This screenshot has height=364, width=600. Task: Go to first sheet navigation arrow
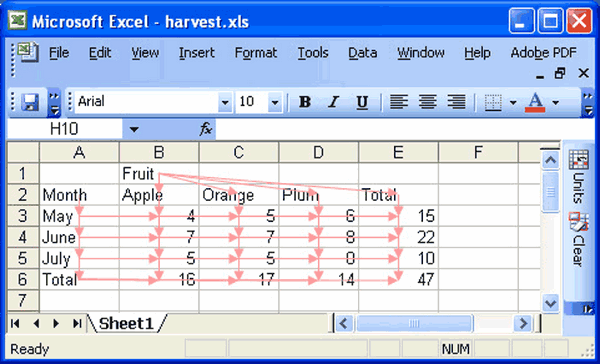coord(15,324)
